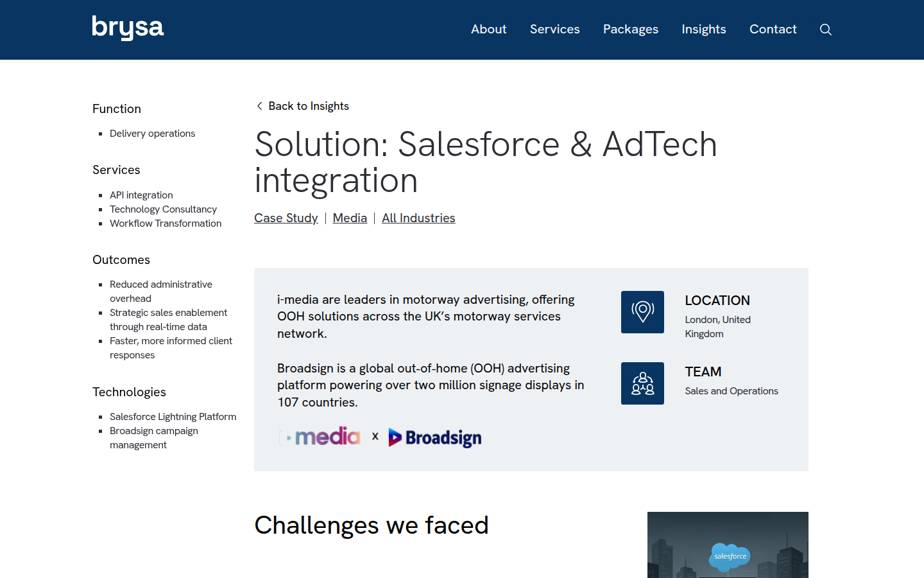Open the search magnifier icon
The image size is (924, 578).
pyautogui.click(x=826, y=30)
